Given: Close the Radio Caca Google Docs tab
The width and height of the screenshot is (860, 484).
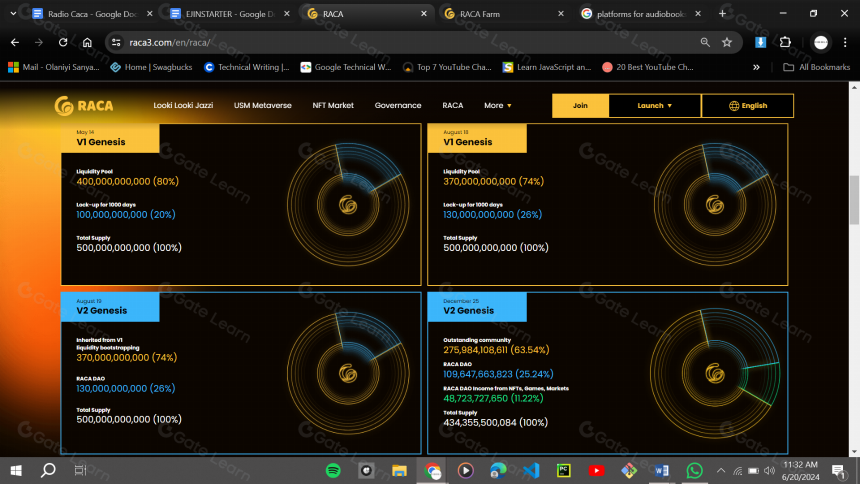Looking at the screenshot, I should (150, 14).
